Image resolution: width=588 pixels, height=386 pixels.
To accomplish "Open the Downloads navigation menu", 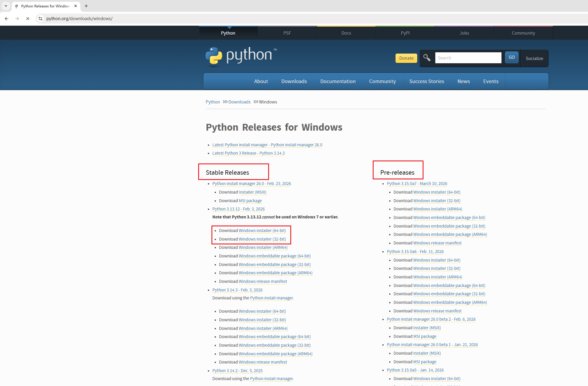I will pyautogui.click(x=294, y=81).
